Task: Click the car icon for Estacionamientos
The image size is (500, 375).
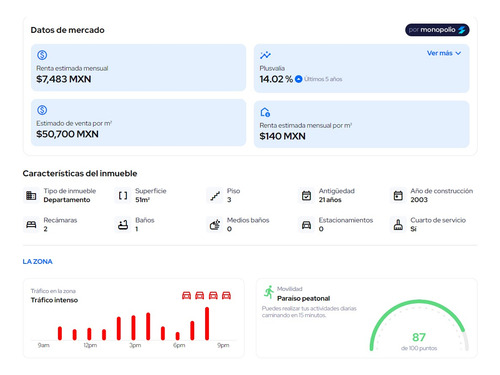Action: point(306,225)
